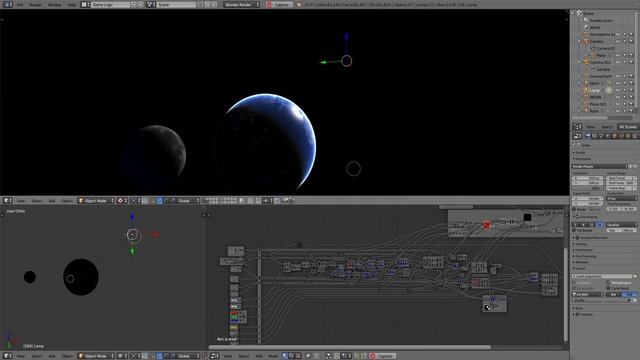Select the Atmosphere object in the outliner
This screenshot has height=360, width=640.
pos(602,35)
